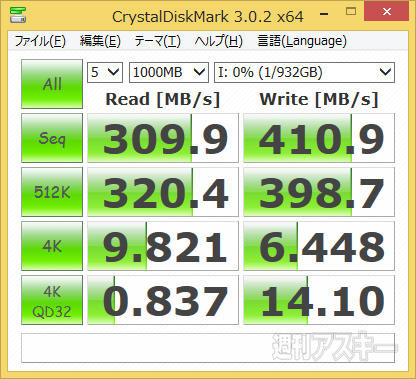Viewport: 416px width, 379px height.
Task: Expand the 1000MB test size dropdown
Action: [169, 72]
